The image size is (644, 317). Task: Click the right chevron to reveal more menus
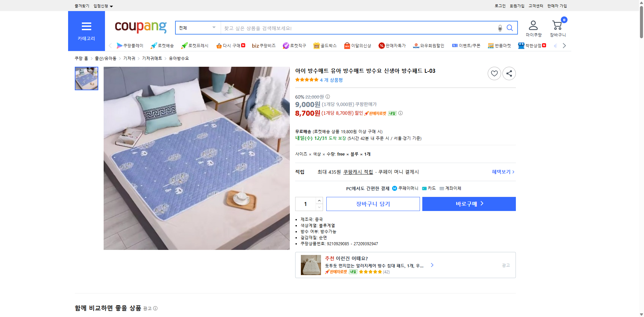pyautogui.click(x=565, y=46)
